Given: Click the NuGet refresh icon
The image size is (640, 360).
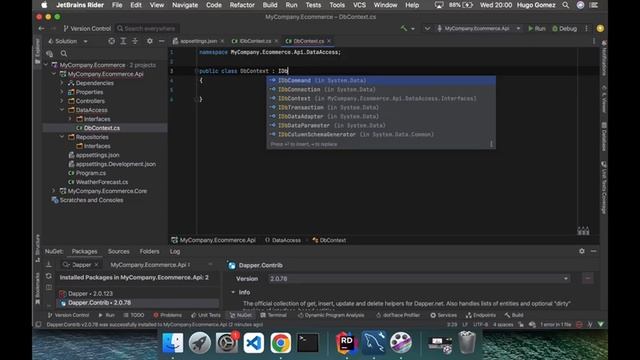Looking at the screenshot, I should pos(49,276).
